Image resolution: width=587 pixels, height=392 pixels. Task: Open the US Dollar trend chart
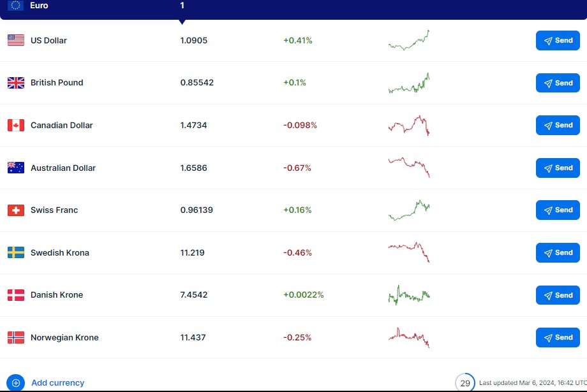[409, 40]
